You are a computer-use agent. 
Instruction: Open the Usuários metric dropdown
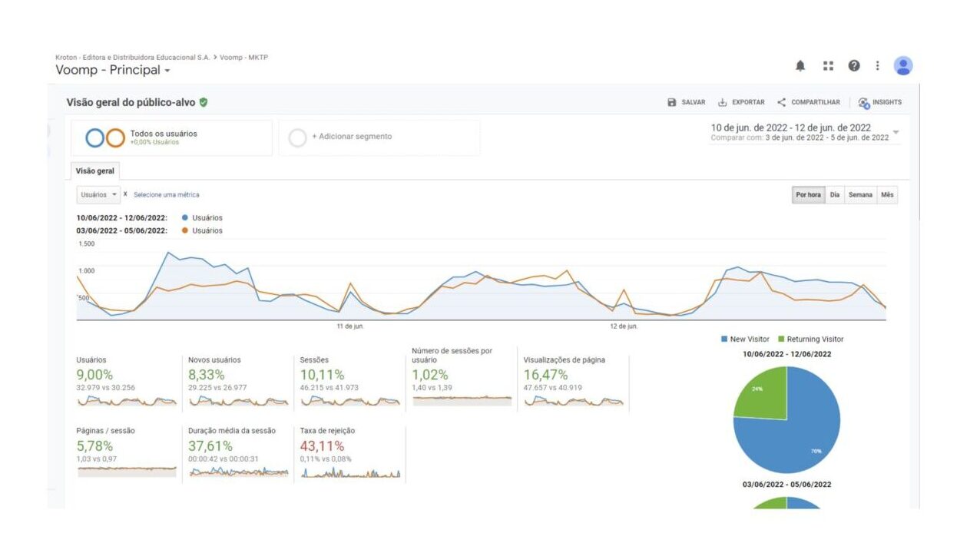click(98, 195)
